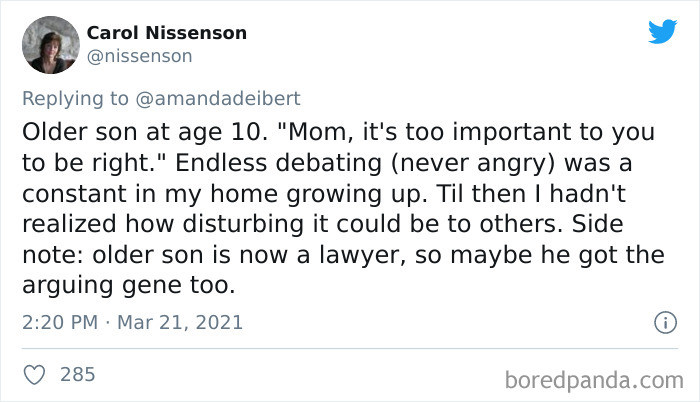The height and width of the screenshot is (402, 700).
Task: Like the tweet with the heart icon
Action: click(x=34, y=375)
